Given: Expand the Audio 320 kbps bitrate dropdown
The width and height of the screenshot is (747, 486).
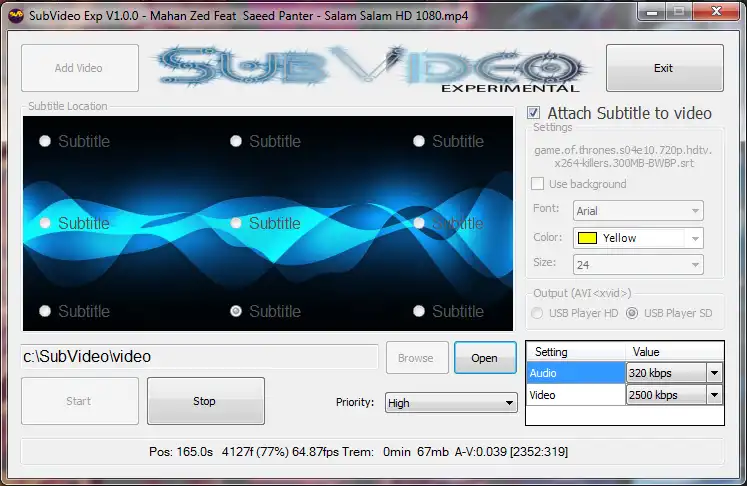Looking at the screenshot, I should coord(714,373).
